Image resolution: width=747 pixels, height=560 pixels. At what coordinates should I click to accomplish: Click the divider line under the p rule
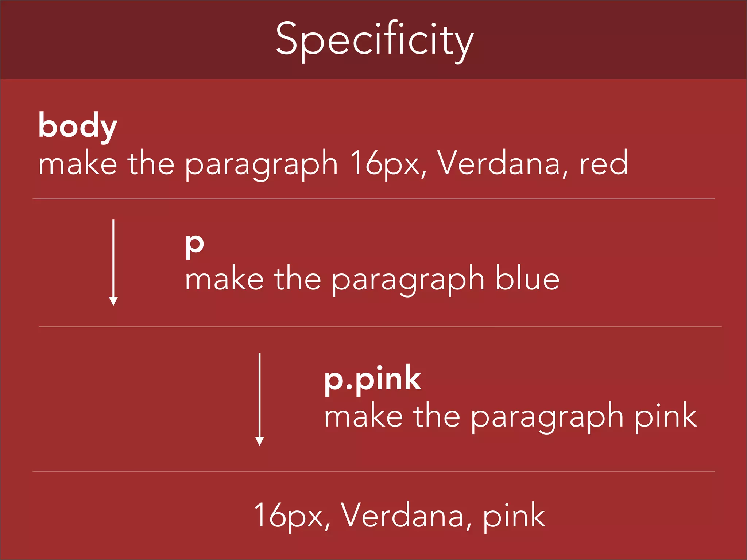(x=379, y=327)
